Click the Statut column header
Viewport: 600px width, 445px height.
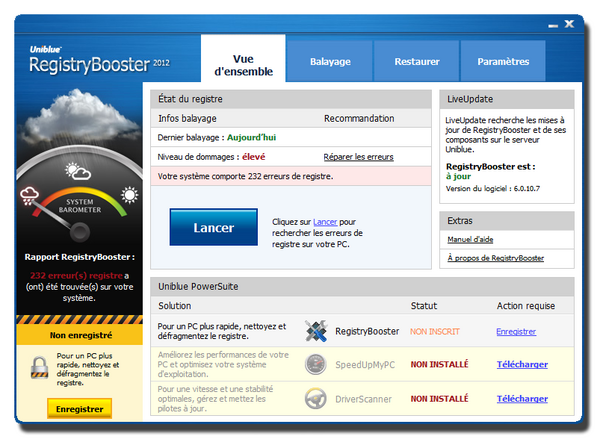(424, 306)
